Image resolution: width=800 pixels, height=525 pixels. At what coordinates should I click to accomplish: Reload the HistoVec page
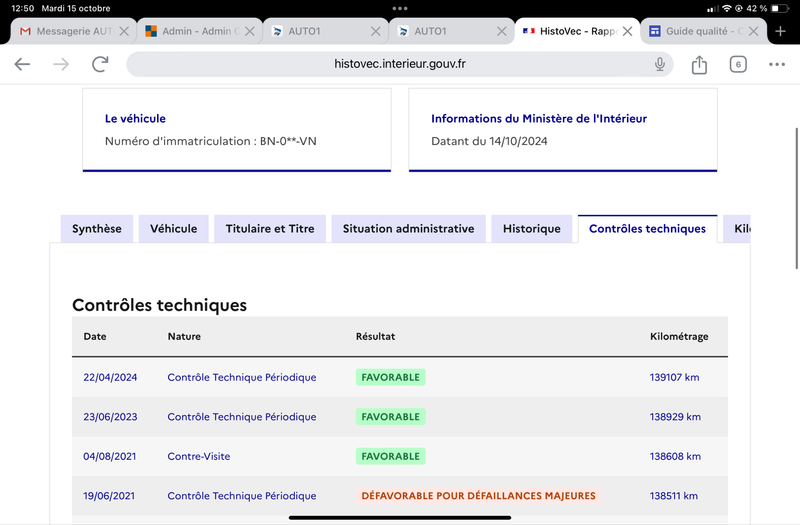pos(100,64)
